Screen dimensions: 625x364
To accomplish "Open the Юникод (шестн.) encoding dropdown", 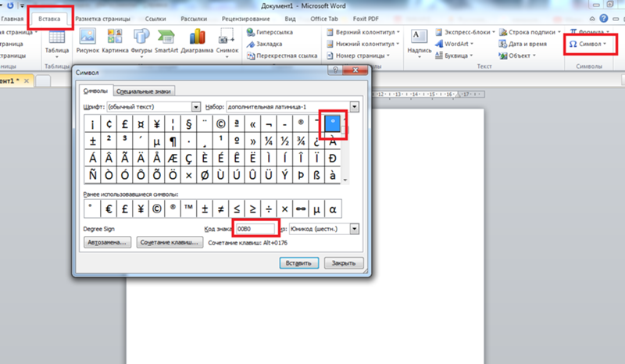I will pos(355,229).
